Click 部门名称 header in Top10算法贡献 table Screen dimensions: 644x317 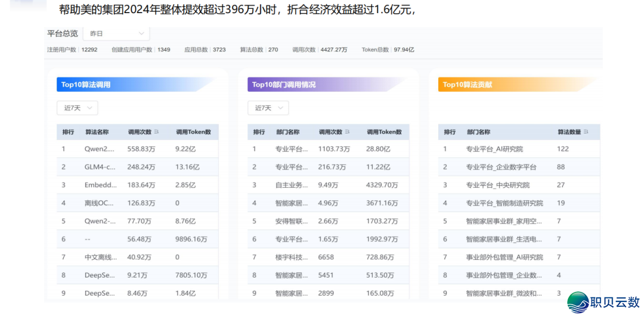pyautogui.click(x=478, y=132)
